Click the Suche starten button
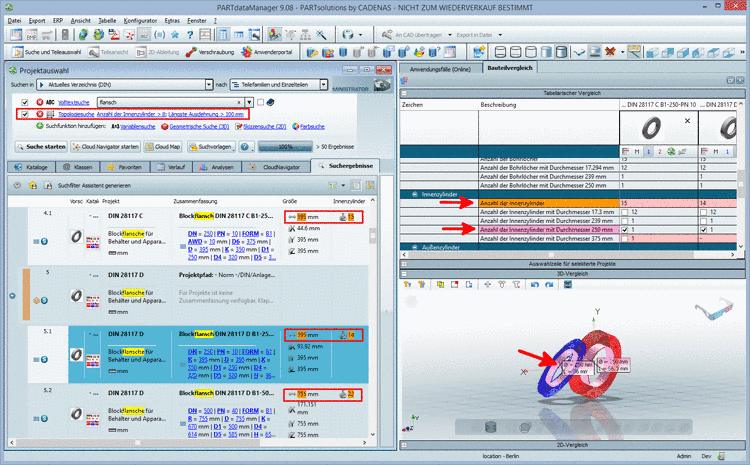 click(39, 147)
